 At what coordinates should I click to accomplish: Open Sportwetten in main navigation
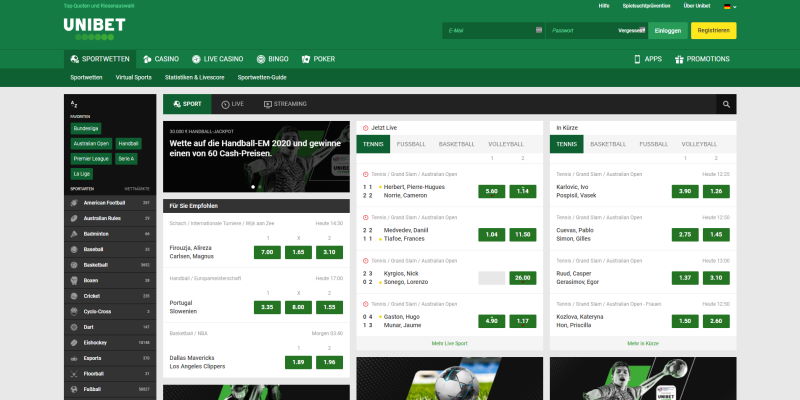[x=100, y=59]
